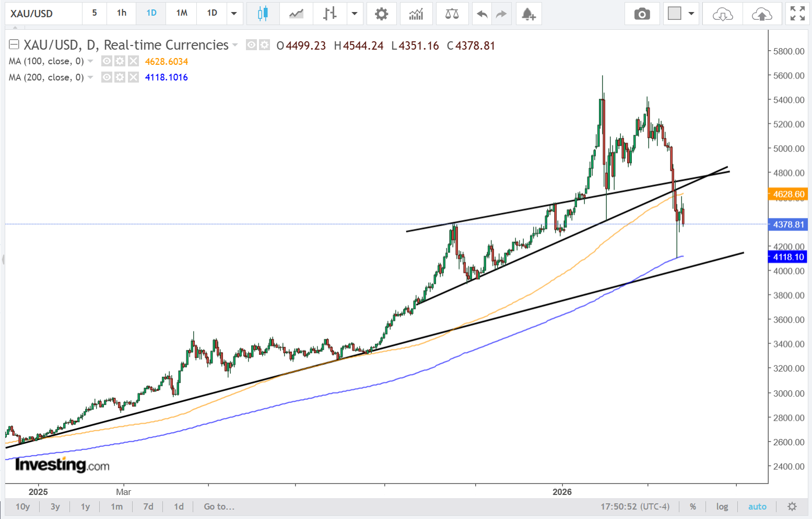This screenshot has width=812, height=519.
Task: Hide the MA 100 indicator
Action: pos(107,61)
